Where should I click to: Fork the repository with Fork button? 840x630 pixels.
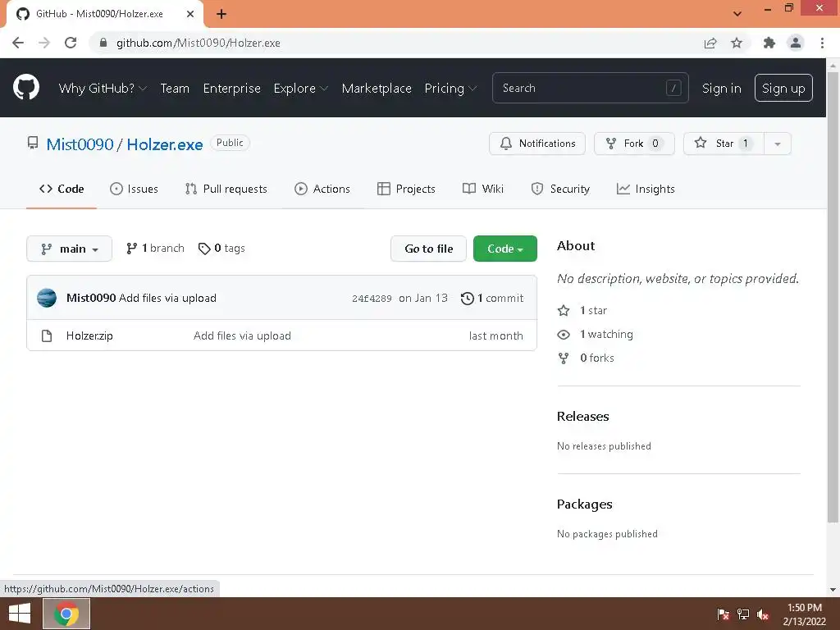(x=634, y=144)
